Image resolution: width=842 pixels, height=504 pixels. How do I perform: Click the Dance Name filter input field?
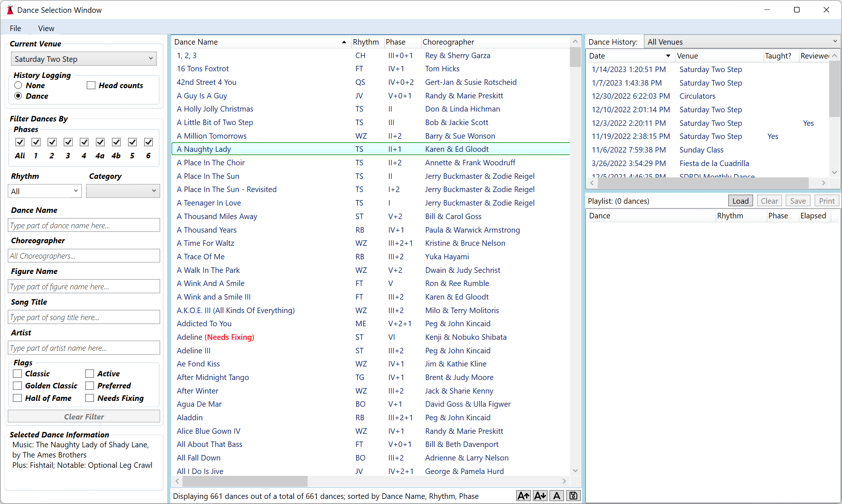83,225
